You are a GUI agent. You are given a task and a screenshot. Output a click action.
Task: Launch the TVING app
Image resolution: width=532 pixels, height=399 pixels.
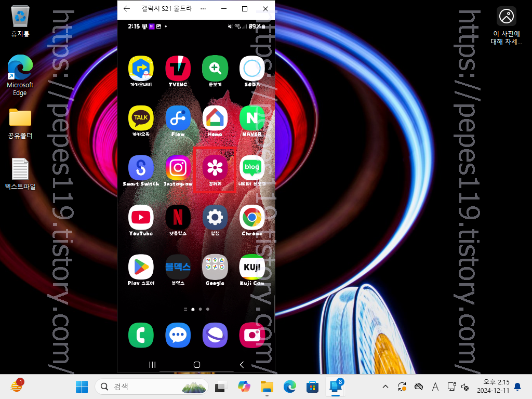[x=178, y=69]
